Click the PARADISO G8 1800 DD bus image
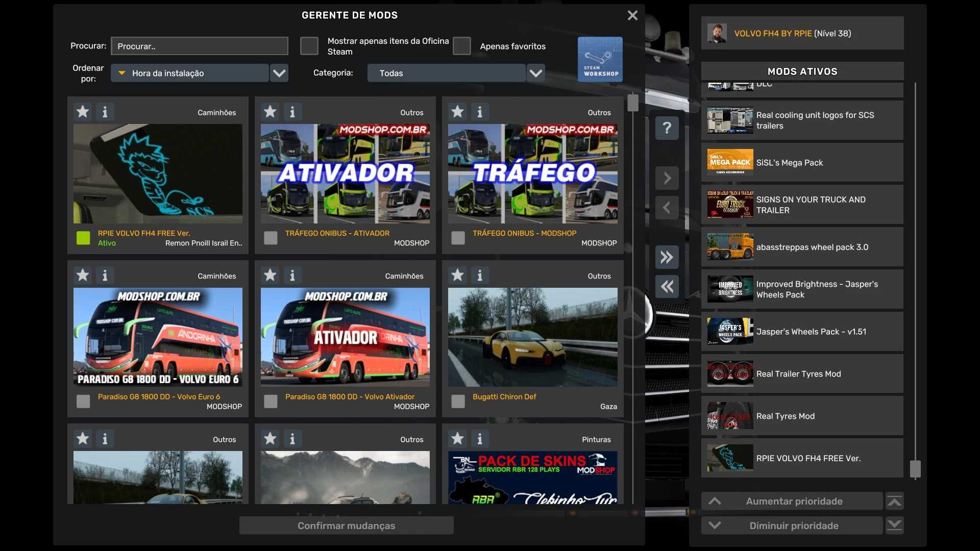 [158, 337]
